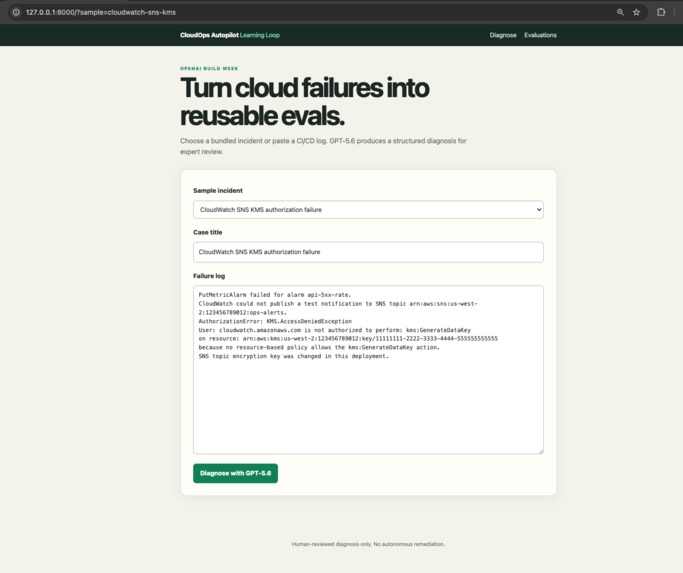Bookmark this page with the star icon

click(x=636, y=12)
